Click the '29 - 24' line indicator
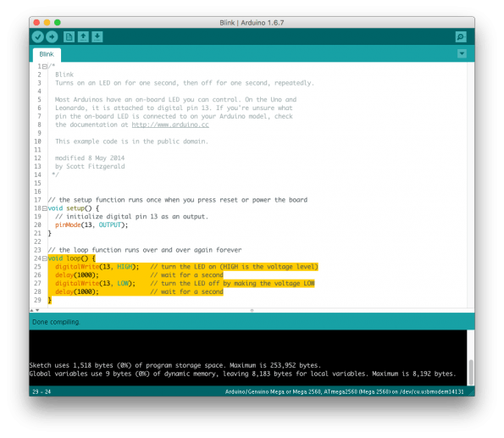The height and width of the screenshot is (438, 504). [42, 391]
